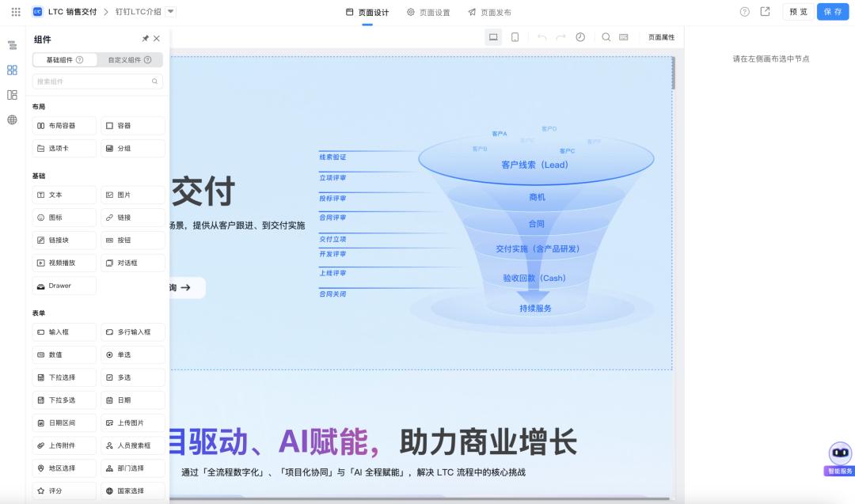Expand the 钉钉LTC介绍 page dropdown arrow
The height and width of the screenshot is (504, 855).
pos(171,12)
